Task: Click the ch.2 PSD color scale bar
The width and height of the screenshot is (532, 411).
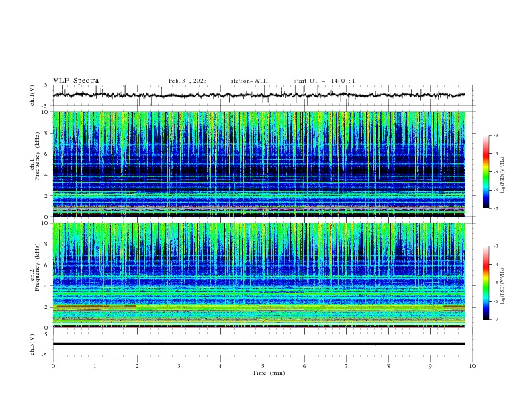Action: 486,283
